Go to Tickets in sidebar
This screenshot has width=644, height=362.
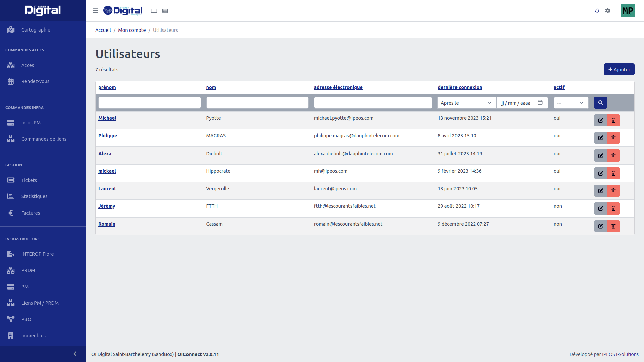tap(29, 180)
